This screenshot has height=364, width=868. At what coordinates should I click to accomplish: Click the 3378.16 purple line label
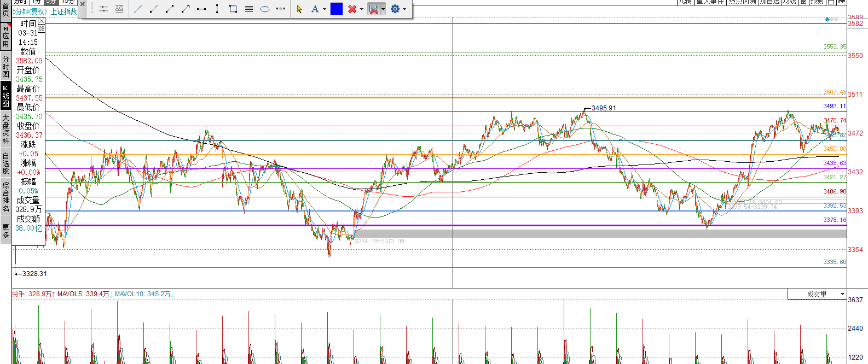[x=835, y=220]
